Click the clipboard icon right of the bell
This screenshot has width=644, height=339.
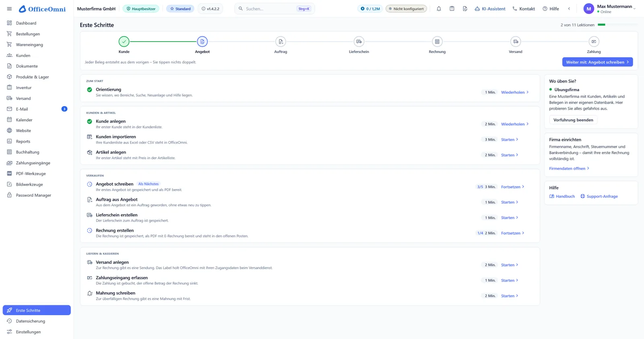[452, 8]
